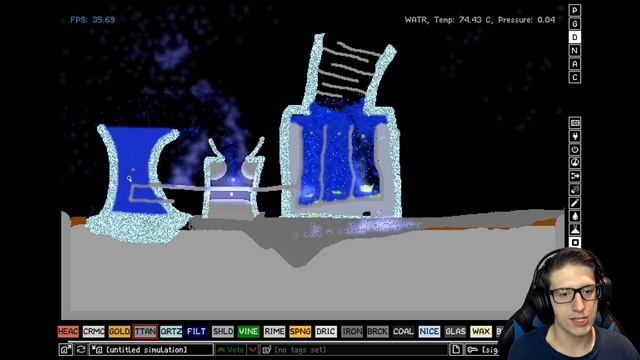Select the QRTZ element
This screenshot has width=640, height=360.
[171, 331]
